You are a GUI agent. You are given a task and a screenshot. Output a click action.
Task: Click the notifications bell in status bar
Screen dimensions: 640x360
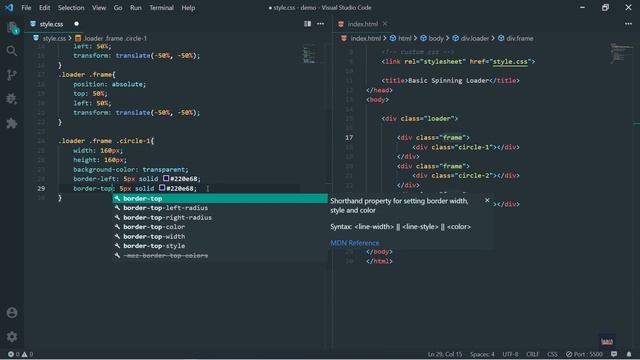click(629, 354)
